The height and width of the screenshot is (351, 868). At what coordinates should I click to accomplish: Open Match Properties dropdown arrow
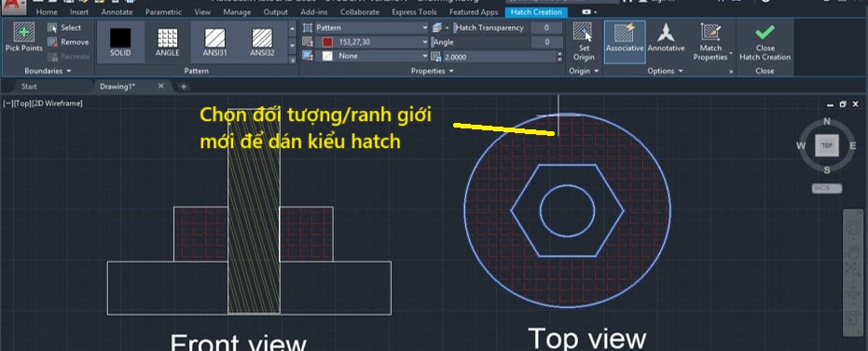coord(731,54)
